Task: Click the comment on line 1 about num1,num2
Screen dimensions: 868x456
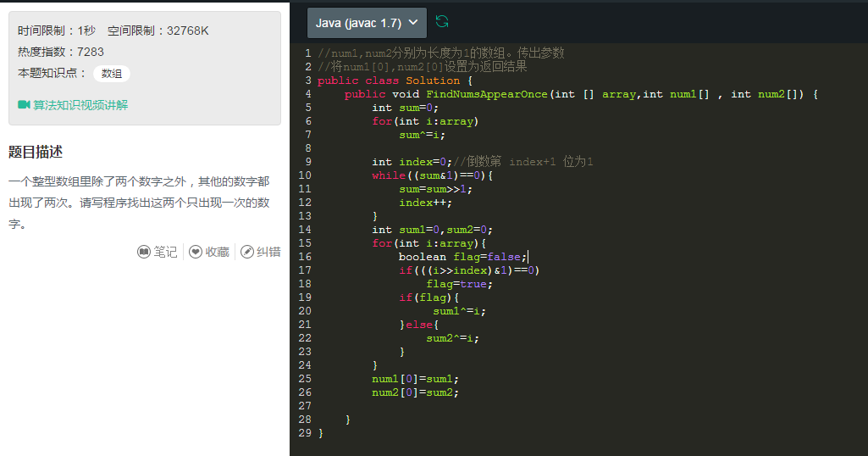Action: tap(441, 53)
